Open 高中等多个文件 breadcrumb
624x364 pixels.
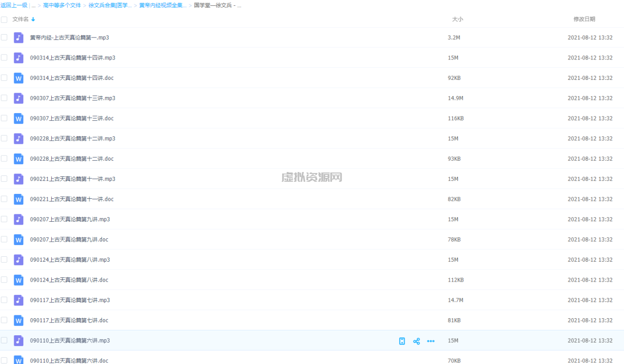tap(62, 5)
